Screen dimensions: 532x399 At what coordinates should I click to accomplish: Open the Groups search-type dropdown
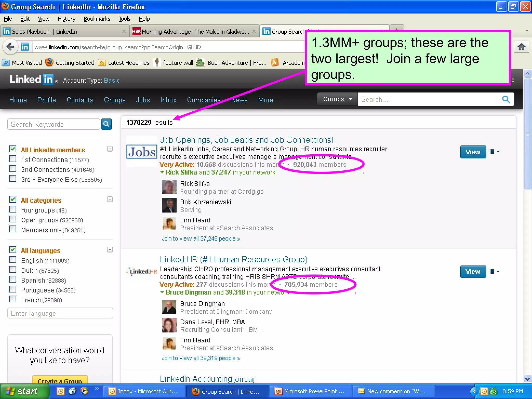pos(337,99)
